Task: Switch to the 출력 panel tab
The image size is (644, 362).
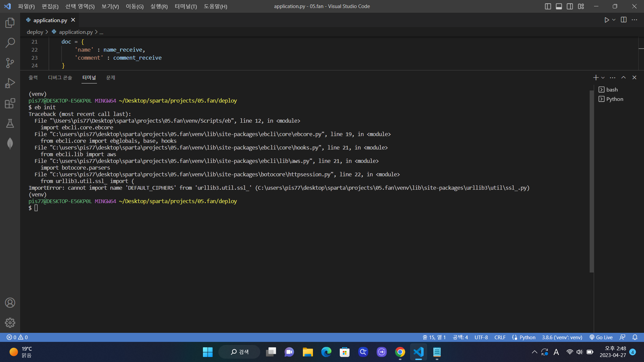Action: (x=33, y=78)
